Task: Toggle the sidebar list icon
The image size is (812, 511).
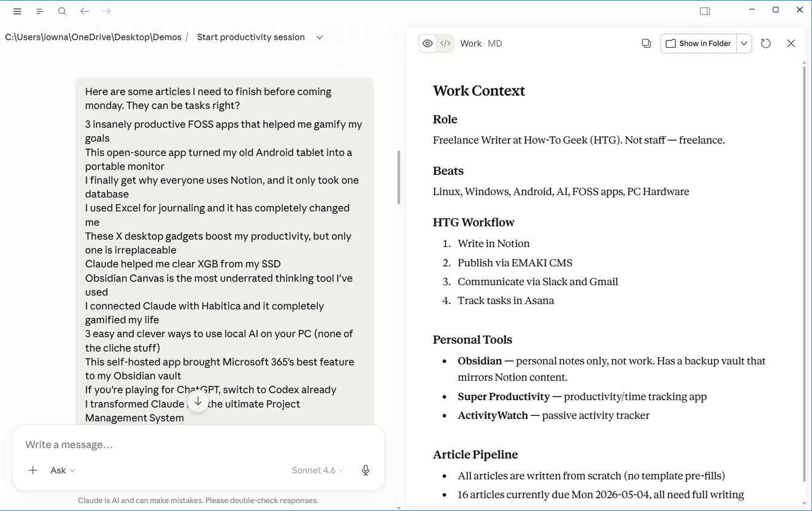Action: tap(39, 12)
